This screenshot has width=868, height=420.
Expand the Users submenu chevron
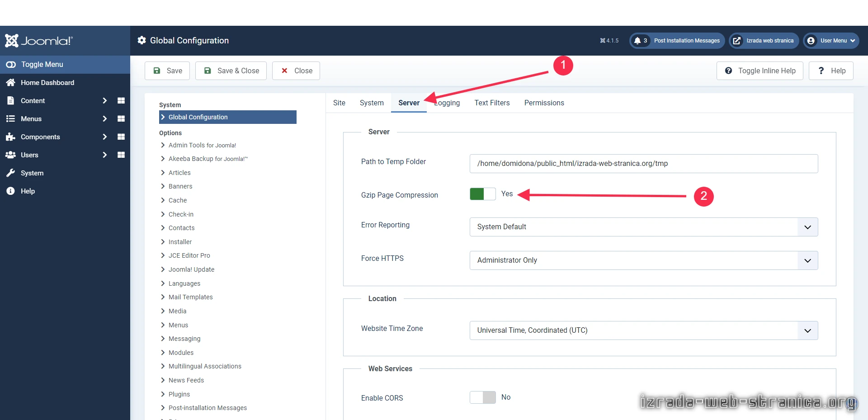coord(105,155)
